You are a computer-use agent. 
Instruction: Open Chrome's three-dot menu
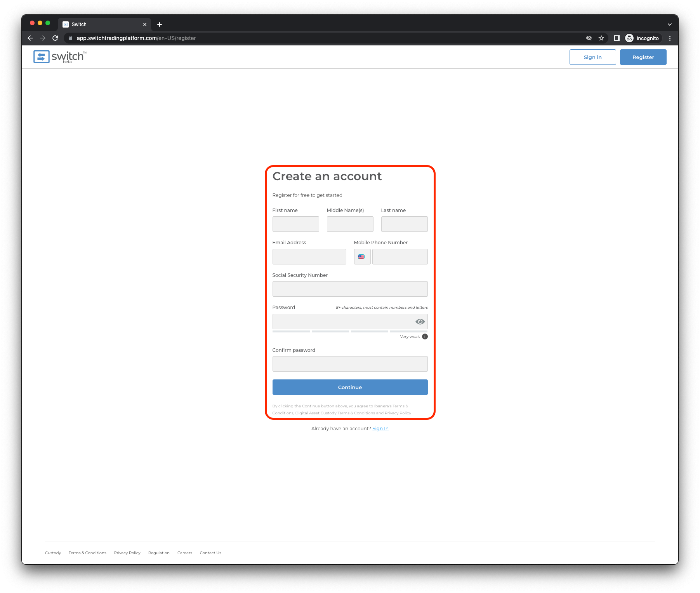pyautogui.click(x=670, y=38)
